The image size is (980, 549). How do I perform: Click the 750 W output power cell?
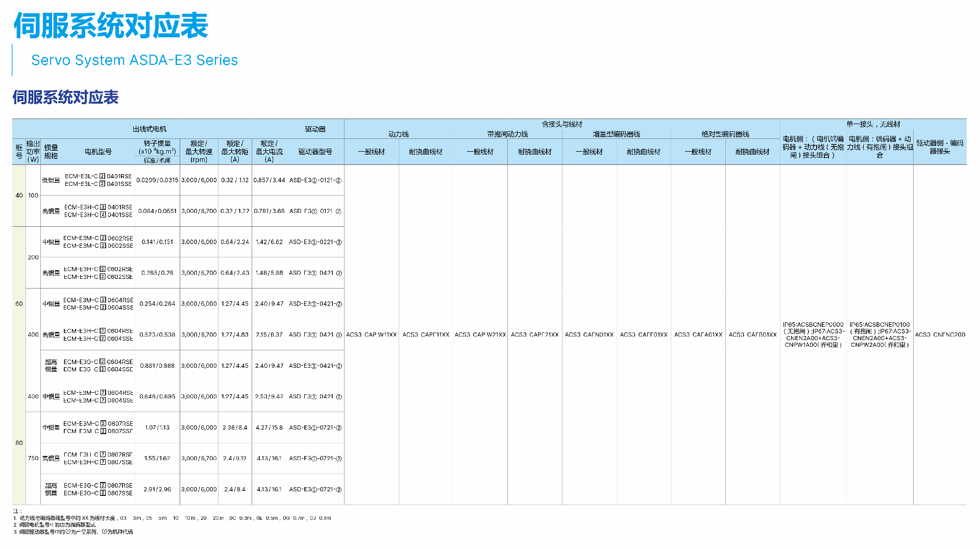[x=33, y=459]
